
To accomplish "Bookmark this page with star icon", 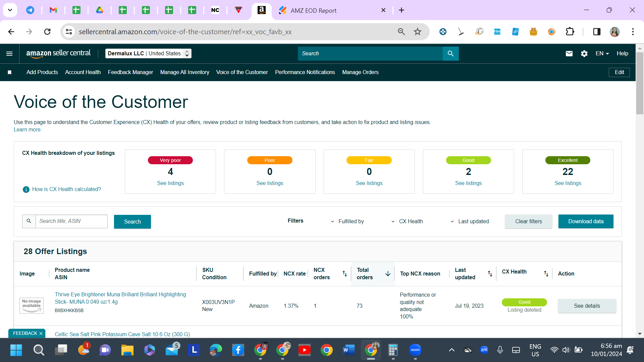I will click(x=417, y=32).
